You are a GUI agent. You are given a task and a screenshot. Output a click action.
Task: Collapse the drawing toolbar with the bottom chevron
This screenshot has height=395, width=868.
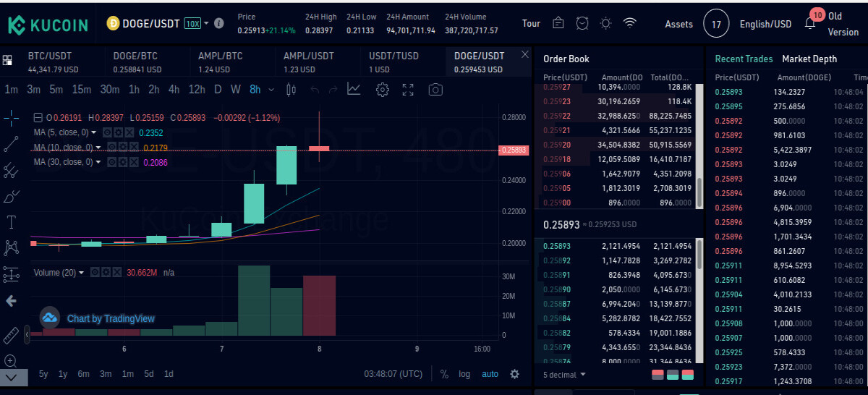click(x=14, y=377)
